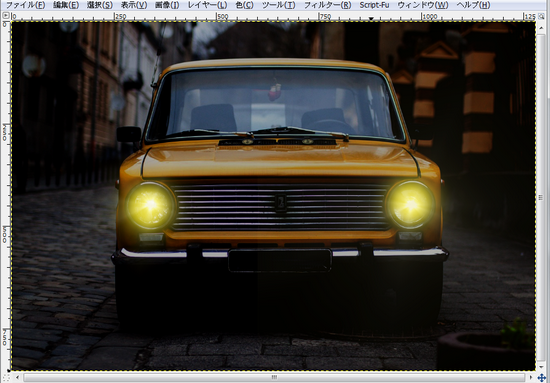The width and height of the screenshot is (550, 383).
Task: Open the レイヤー(L) menu
Action: [207, 5]
